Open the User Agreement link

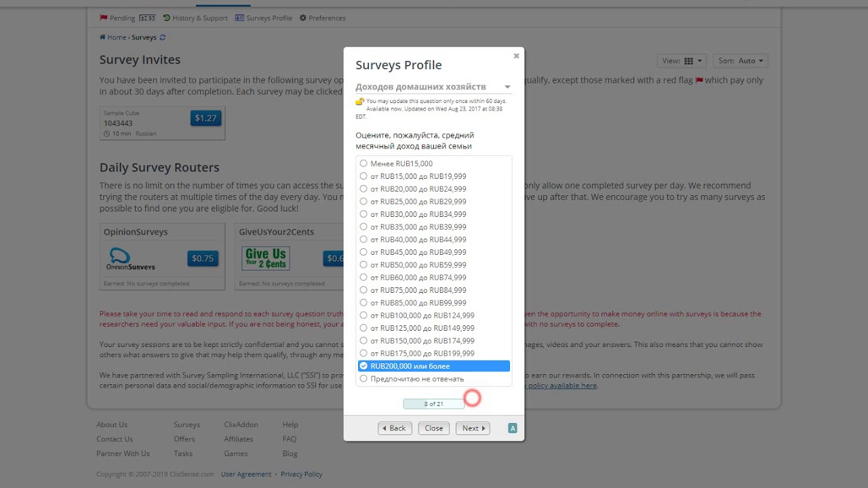pos(246,474)
